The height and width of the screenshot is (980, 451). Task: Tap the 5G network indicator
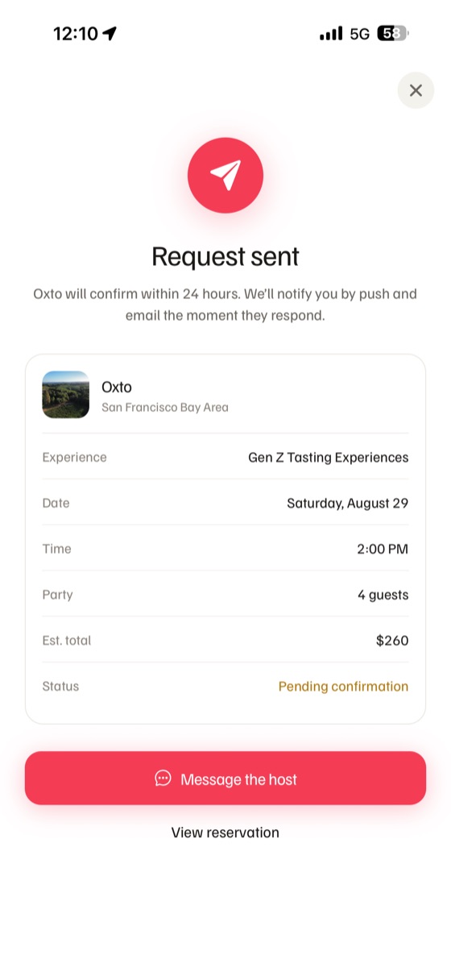point(360,34)
